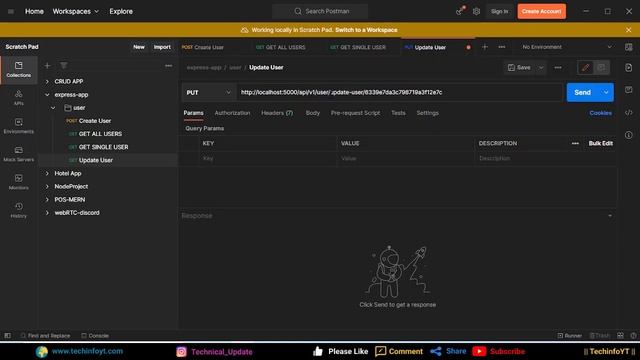
Task: Click the request URL field
Action: tap(400, 93)
